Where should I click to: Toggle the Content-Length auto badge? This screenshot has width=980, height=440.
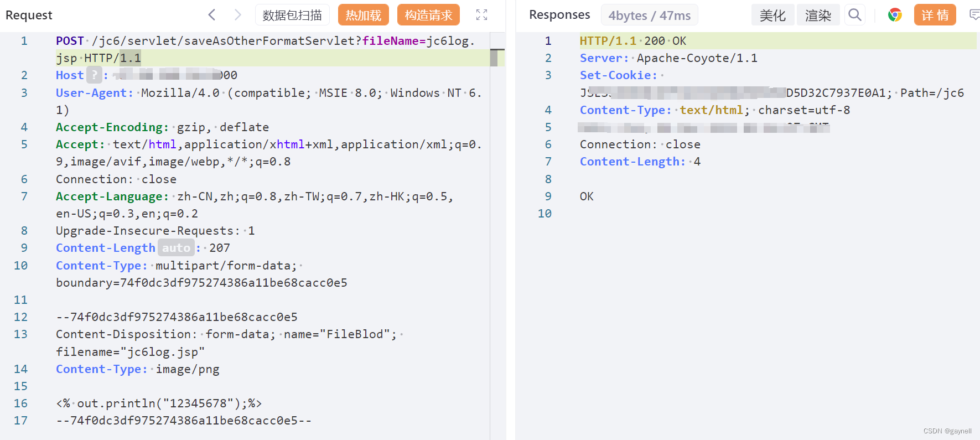[x=176, y=248]
